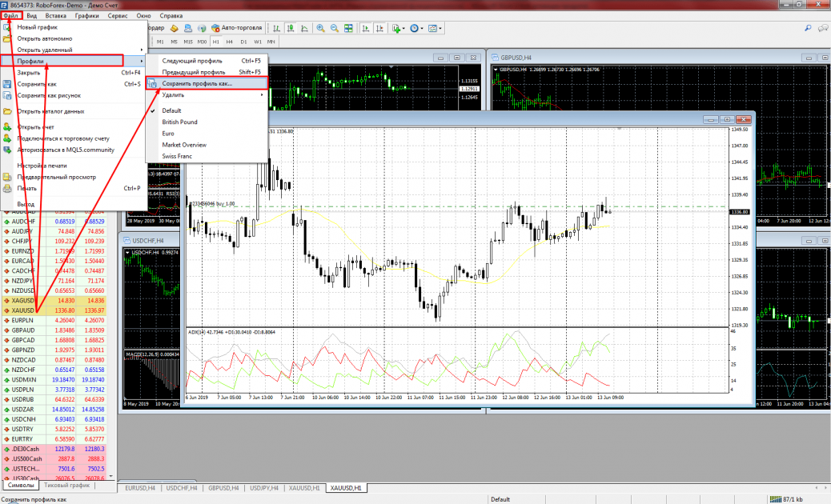
Task: Switch to the British Pound profile
Action: click(x=179, y=122)
